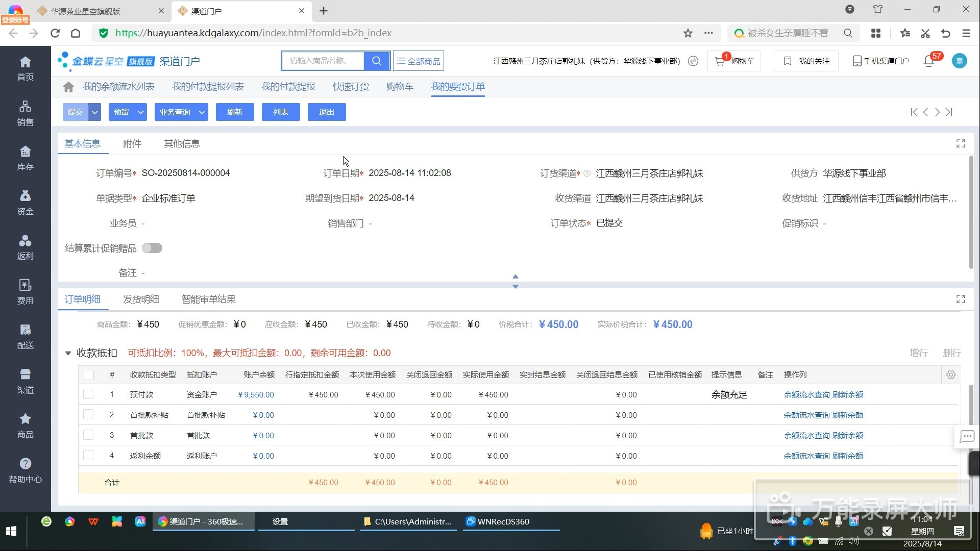This screenshot has height=551, width=980.
Task: Click the product name search field
Action: click(323, 61)
